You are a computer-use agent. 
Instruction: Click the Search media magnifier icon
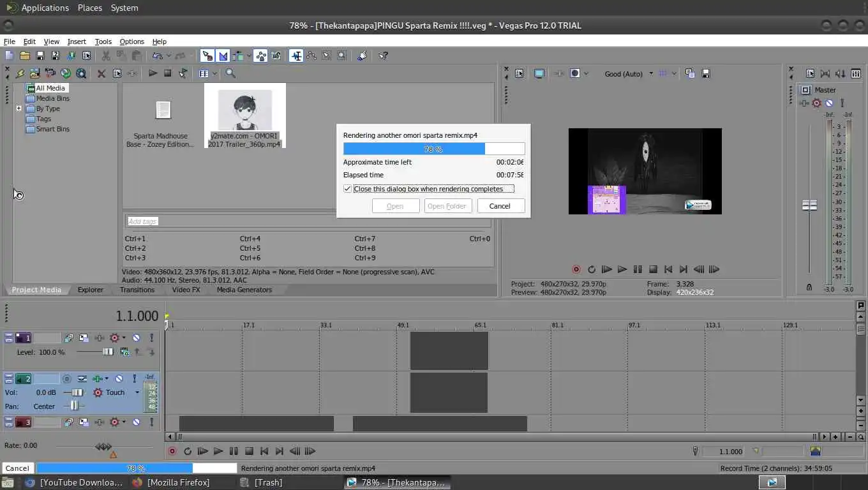click(230, 73)
